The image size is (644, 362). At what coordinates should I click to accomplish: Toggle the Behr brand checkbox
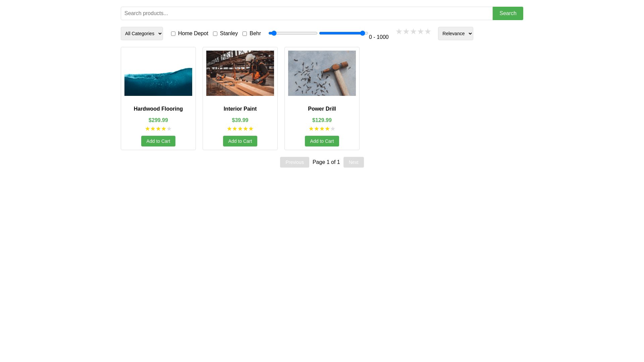(245, 34)
